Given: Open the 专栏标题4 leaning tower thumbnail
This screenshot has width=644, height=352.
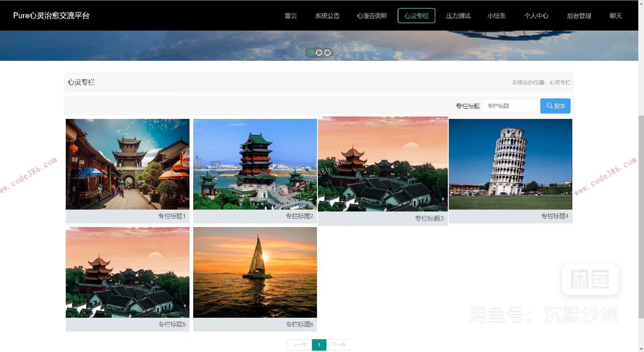Looking at the screenshot, I should [510, 164].
